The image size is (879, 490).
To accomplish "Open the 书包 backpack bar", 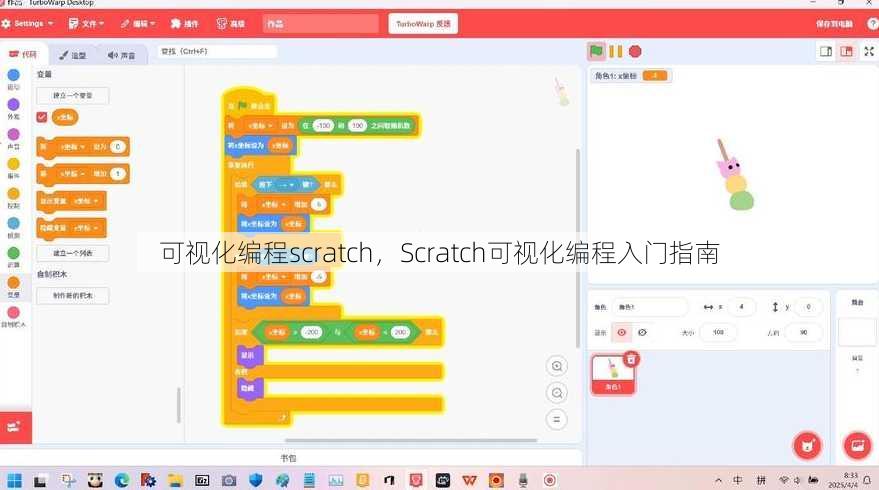I will coord(289,458).
